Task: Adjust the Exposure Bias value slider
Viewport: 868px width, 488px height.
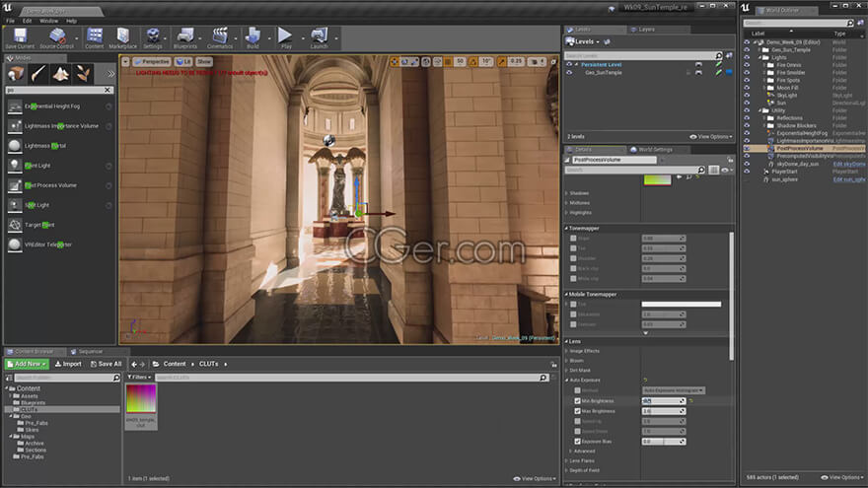Action: [664, 442]
